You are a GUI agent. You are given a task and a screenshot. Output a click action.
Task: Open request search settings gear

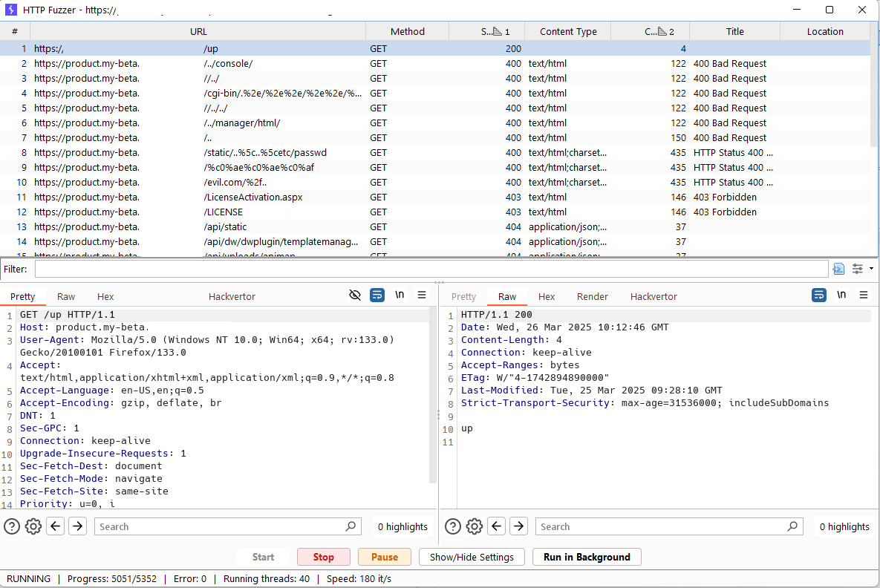[33, 526]
